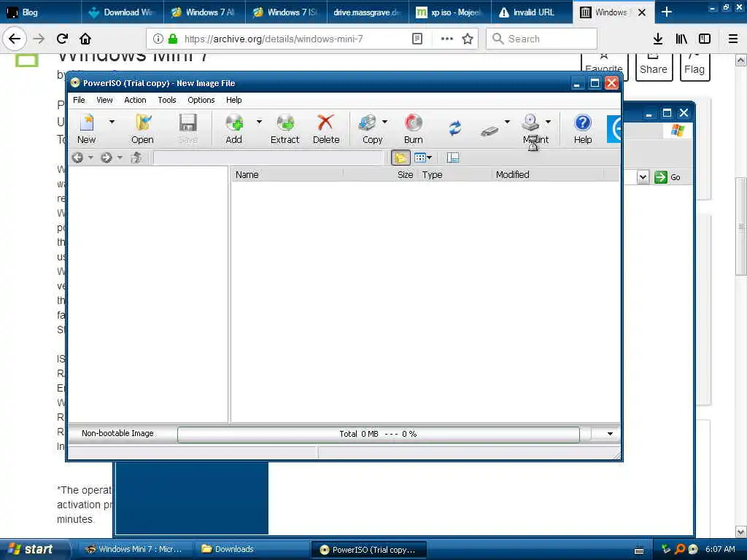Image resolution: width=747 pixels, height=560 pixels.
Task: Switch to the xp iso browser tab
Action: click(x=449, y=12)
